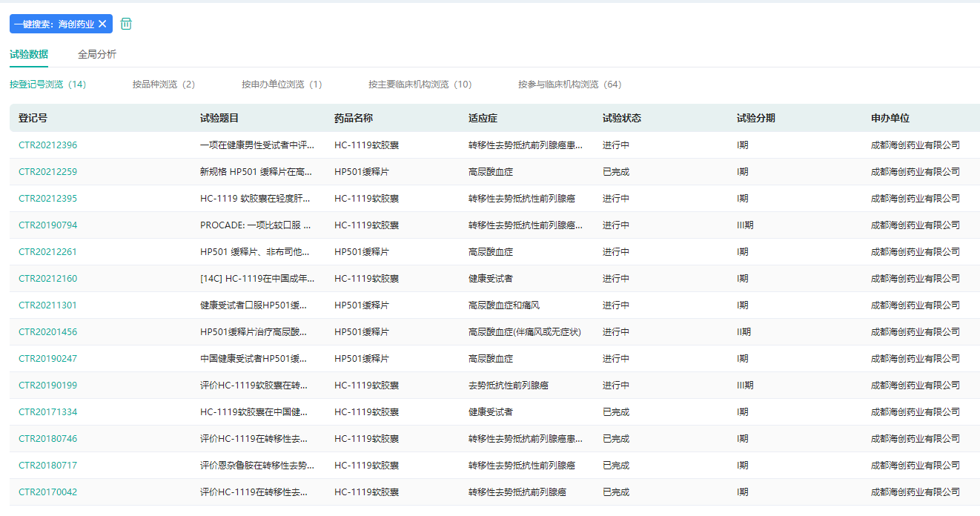Click the 登记号 column header
Image resolution: width=980 pixels, height=516 pixels.
pyautogui.click(x=33, y=118)
